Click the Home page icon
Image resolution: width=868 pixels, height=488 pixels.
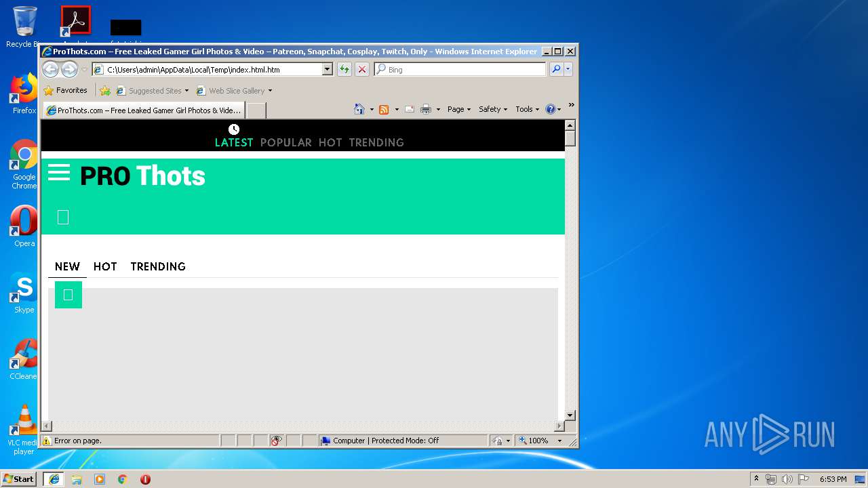[x=359, y=109]
